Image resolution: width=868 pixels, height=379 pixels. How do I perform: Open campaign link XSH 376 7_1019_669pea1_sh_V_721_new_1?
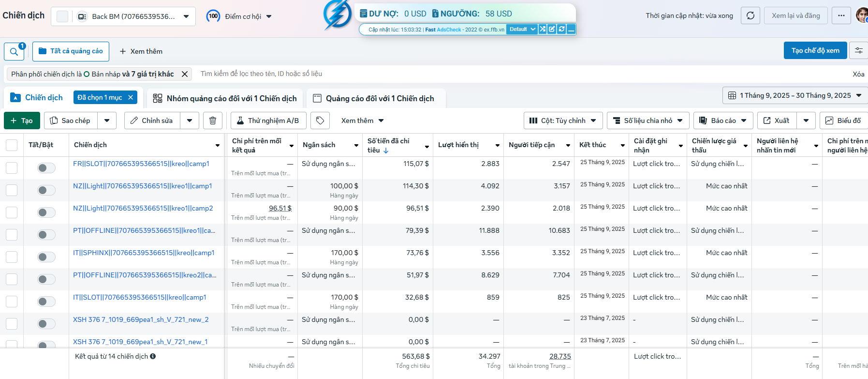pyautogui.click(x=140, y=342)
